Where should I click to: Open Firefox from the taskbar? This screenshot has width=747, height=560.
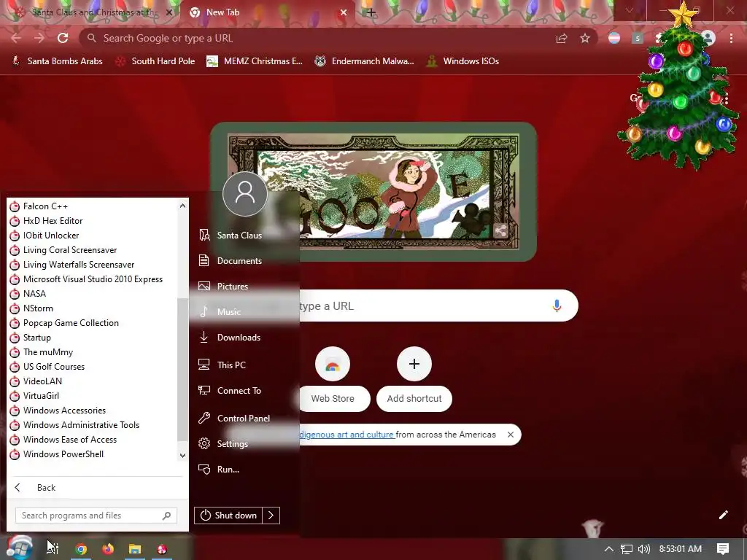tap(108, 549)
